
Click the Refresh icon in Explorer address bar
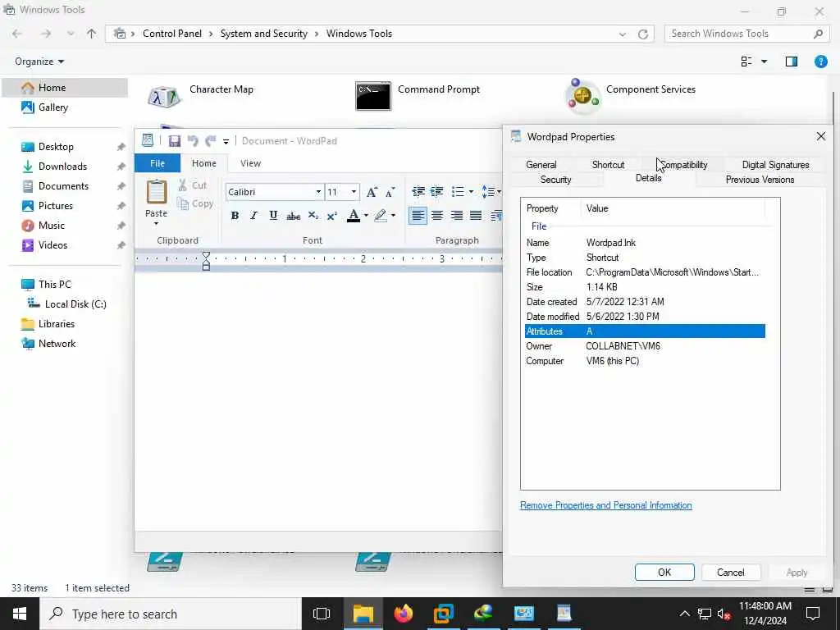(x=643, y=34)
